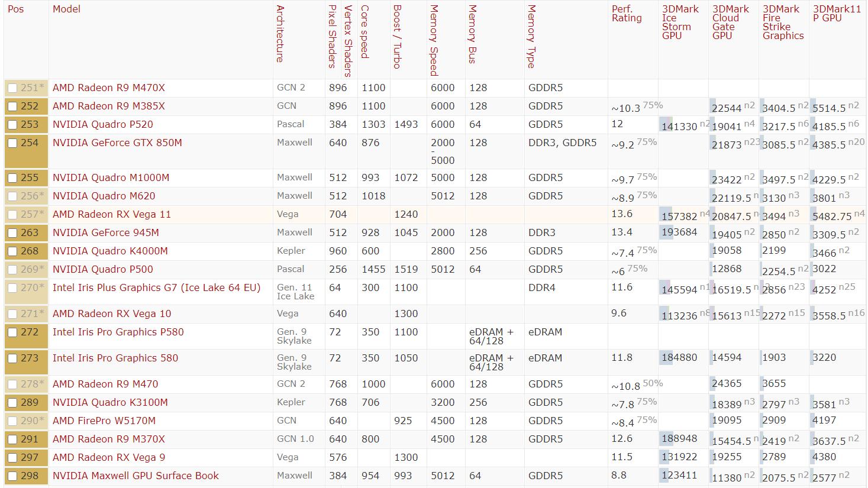Check the box for Radeon R9 M370X
This screenshot has width=868, height=488.
12,439
